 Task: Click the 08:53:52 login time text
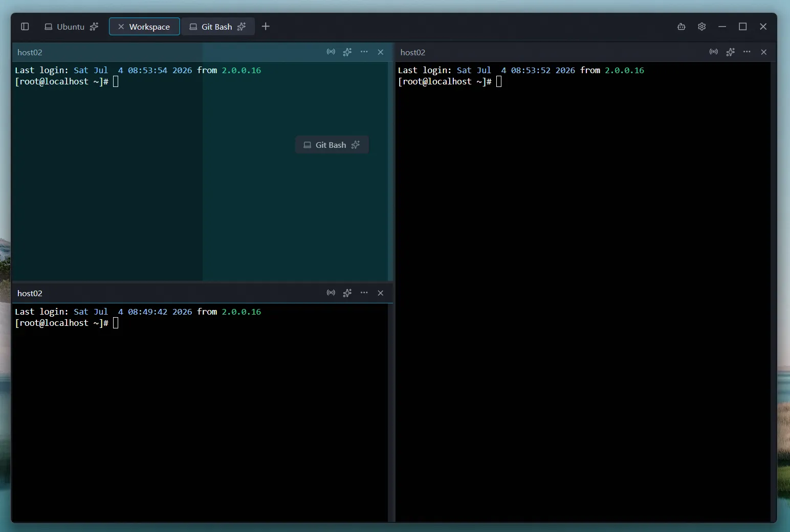tap(531, 71)
